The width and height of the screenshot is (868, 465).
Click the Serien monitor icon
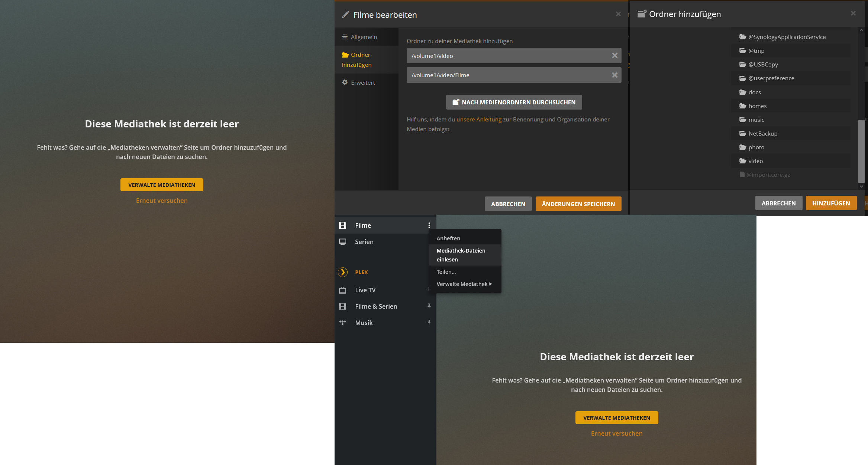[343, 242]
